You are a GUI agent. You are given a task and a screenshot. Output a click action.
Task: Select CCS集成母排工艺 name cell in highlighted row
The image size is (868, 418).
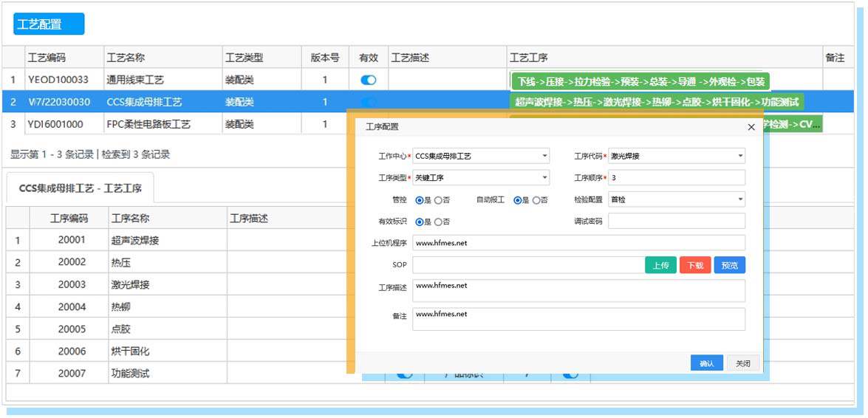click(163, 103)
